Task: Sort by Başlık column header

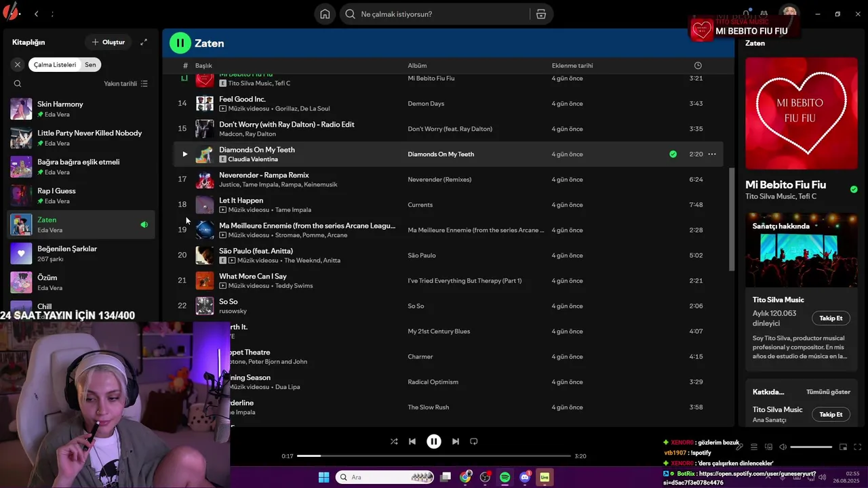Action: click(x=203, y=66)
